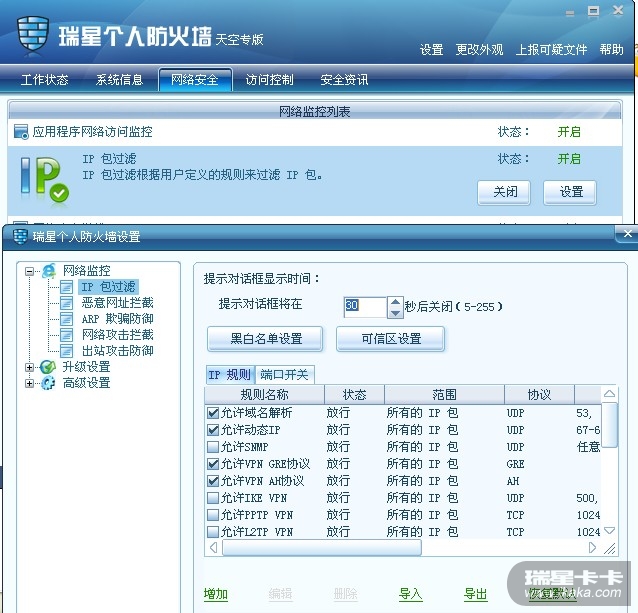The image size is (638, 613).
Task: Uncheck the 允许动态IP rule
Action: click(x=213, y=430)
